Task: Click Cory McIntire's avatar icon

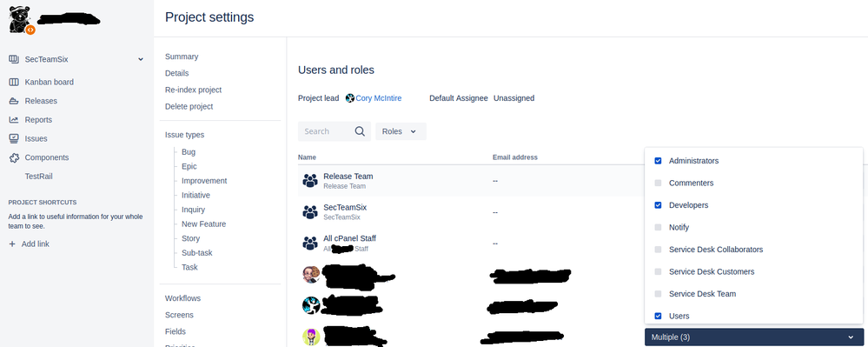Action: pos(350,98)
